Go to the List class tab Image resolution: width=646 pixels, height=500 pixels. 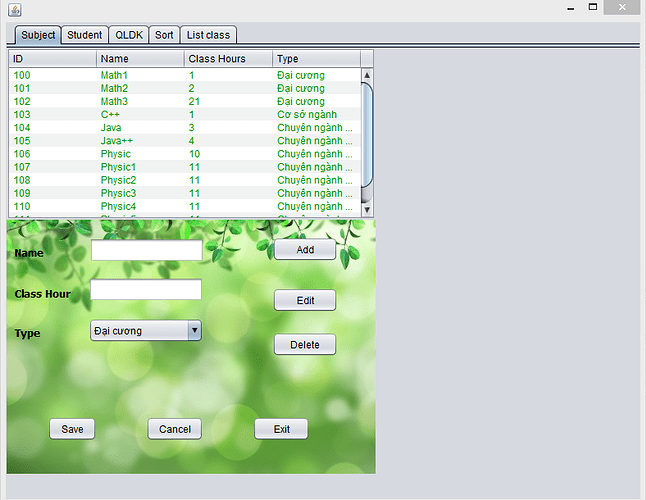point(208,35)
